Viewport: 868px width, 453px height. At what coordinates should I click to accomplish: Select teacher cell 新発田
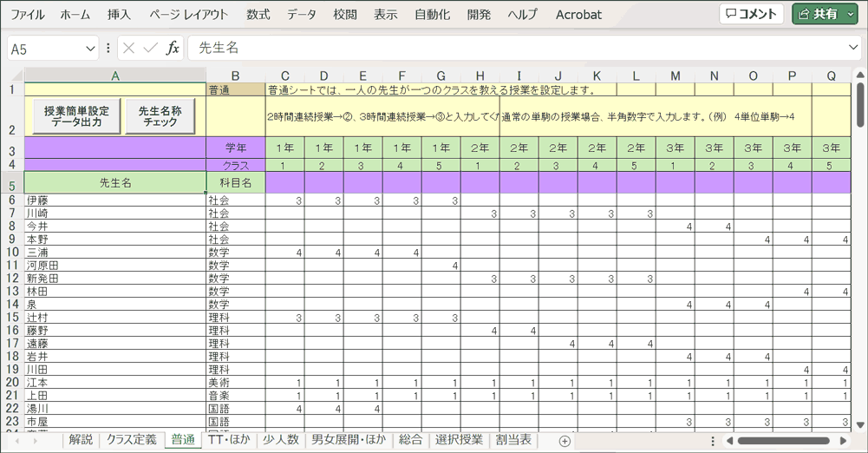click(115, 279)
